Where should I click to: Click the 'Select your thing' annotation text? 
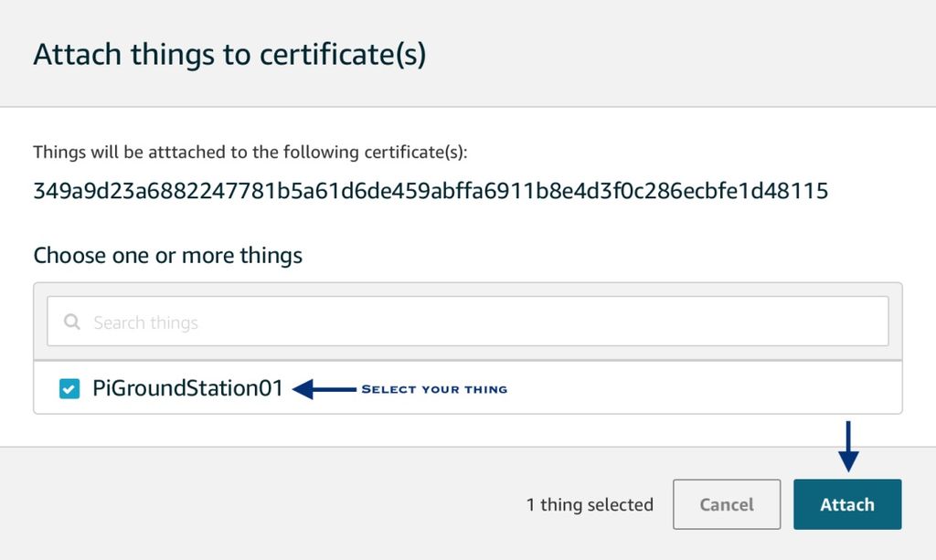[434, 389]
